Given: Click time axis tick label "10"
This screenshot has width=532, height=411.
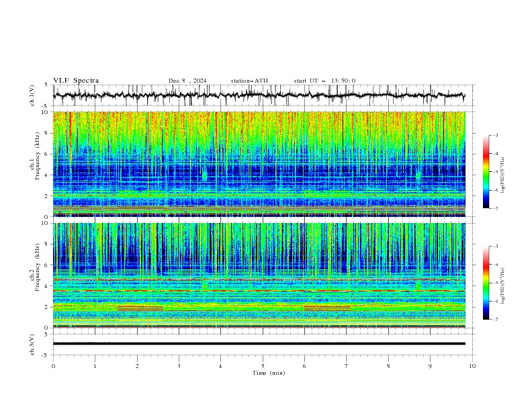Looking at the screenshot, I should 472,366.
